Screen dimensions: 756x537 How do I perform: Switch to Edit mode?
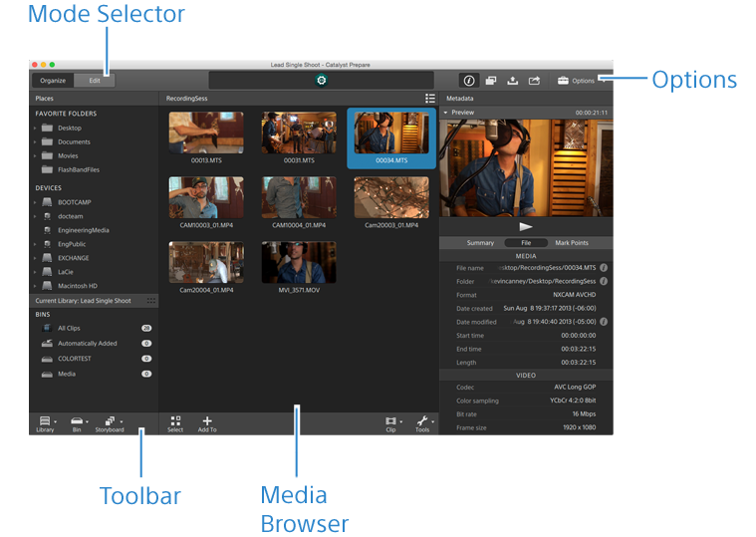pos(95,80)
